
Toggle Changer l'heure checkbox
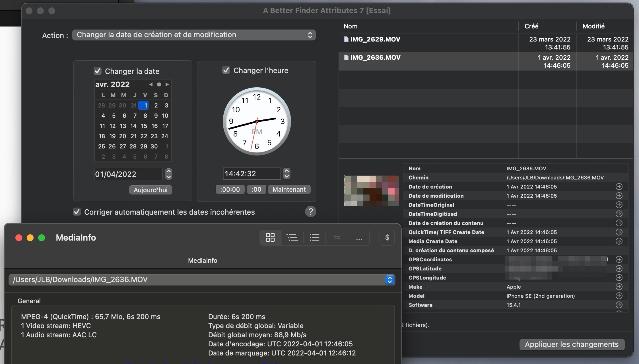(x=226, y=70)
